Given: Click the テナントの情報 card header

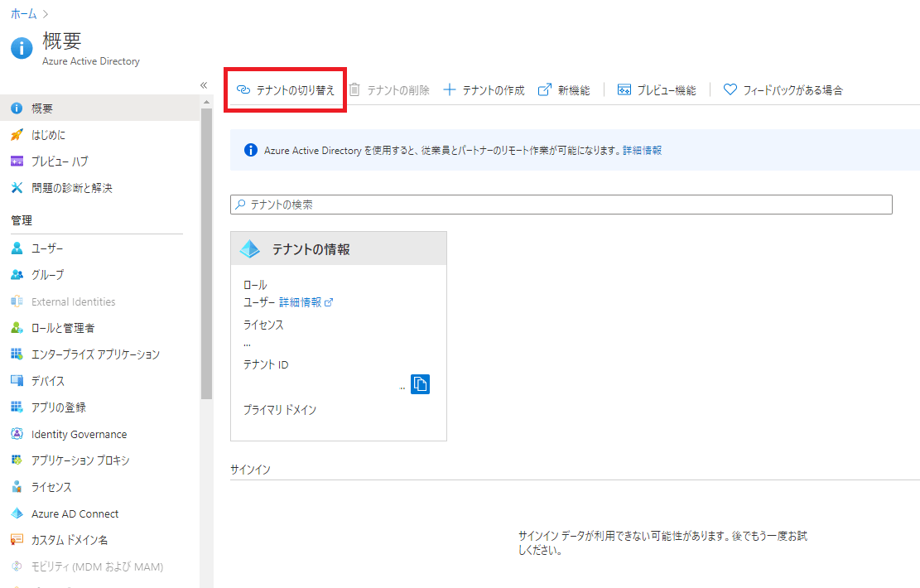Looking at the screenshot, I should click(339, 248).
